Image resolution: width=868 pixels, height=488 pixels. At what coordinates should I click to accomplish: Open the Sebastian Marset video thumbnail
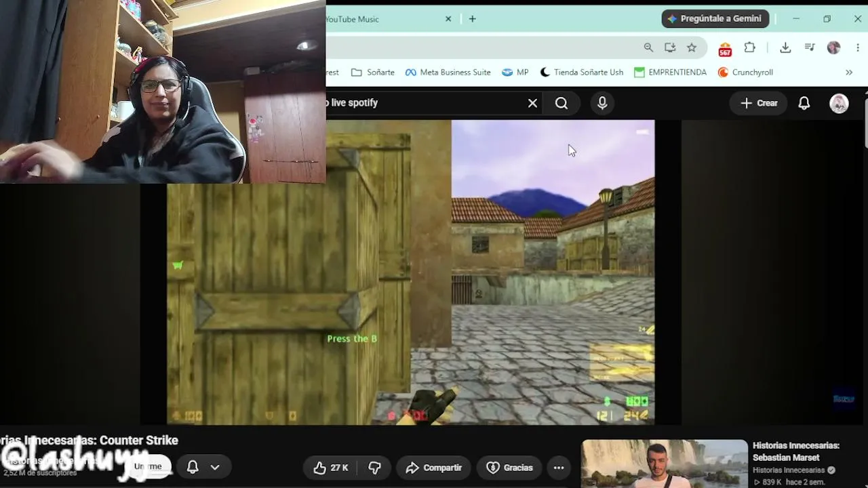[665, 464]
